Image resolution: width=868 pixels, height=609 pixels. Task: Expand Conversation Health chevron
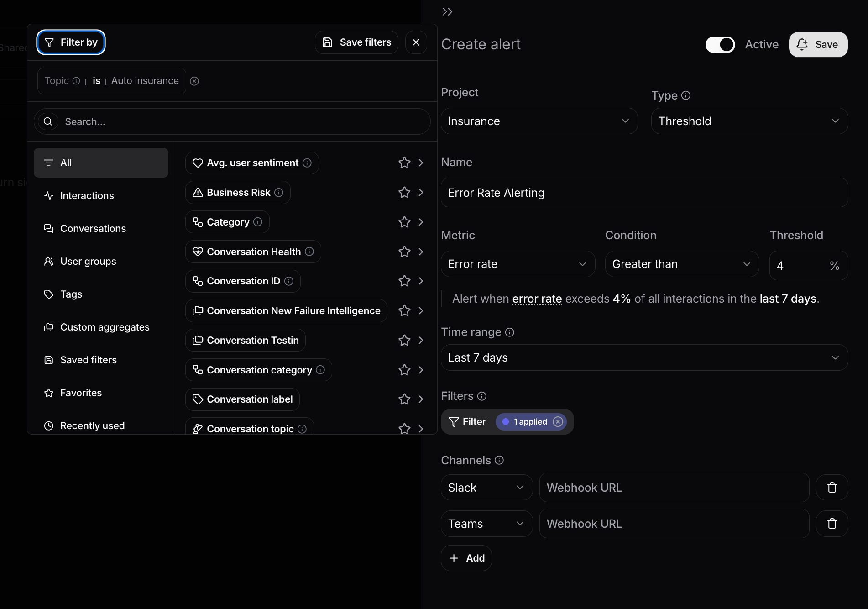tap(421, 252)
